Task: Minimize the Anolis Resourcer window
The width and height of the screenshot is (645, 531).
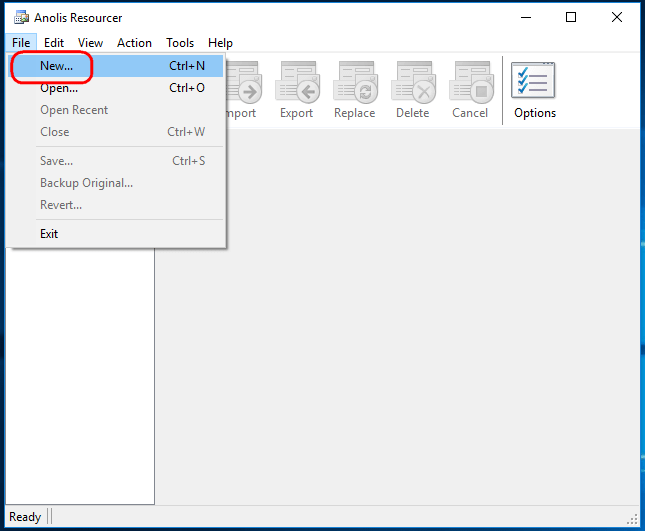Action: click(x=526, y=17)
